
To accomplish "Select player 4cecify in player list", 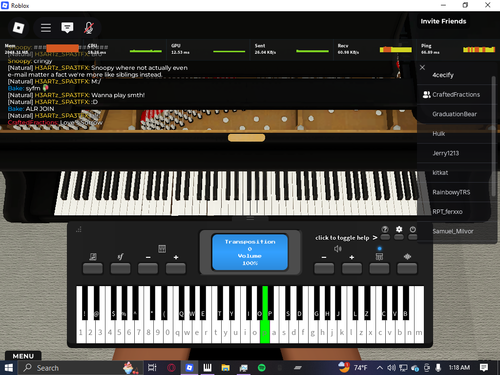I will (x=455, y=75).
